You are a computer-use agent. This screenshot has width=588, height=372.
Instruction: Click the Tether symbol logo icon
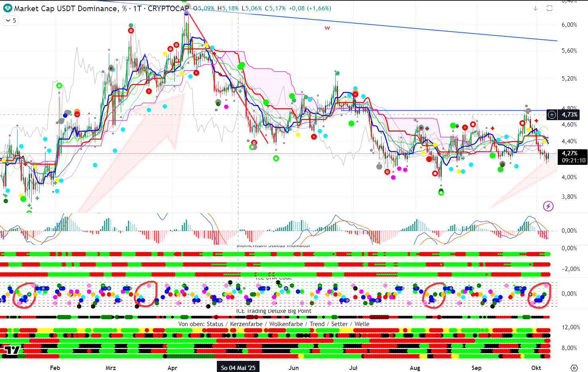7,8
